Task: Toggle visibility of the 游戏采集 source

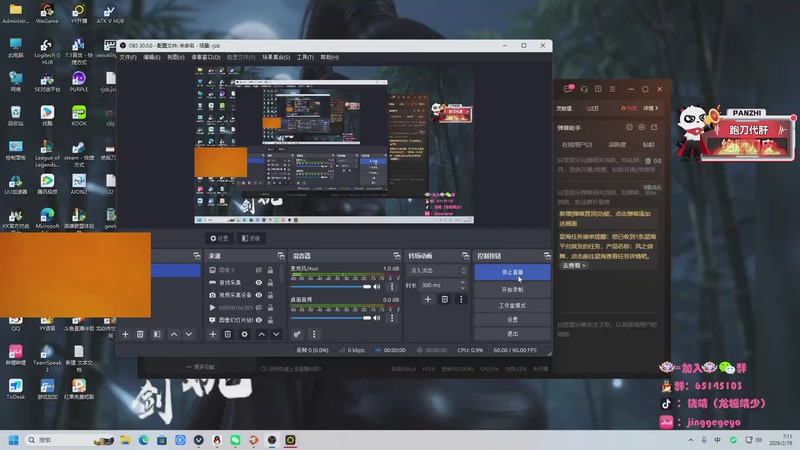Action: pyautogui.click(x=259, y=282)
